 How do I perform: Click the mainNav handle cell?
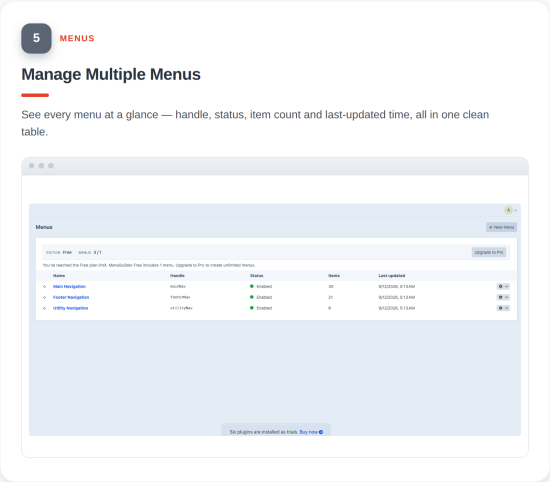pyautogui.click(x=178, y=287)
